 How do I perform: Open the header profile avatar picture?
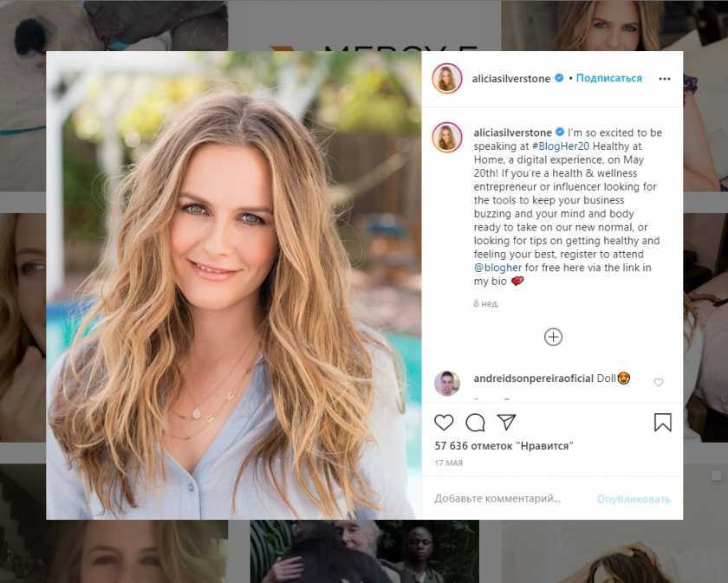click(447, 78)
